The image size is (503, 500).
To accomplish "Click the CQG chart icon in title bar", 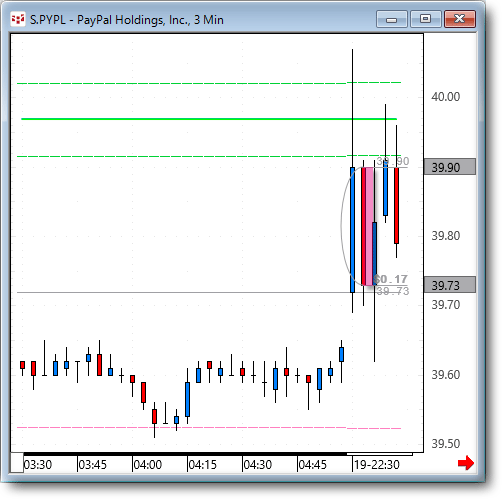I will tap(18, 20).
